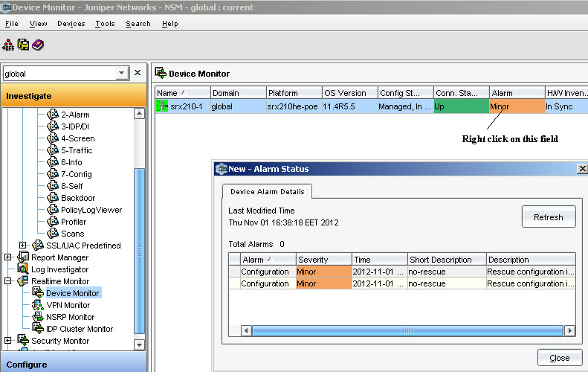Click the Report Manager icon
Screen dimensions: 588x372
click(x=23, y=257)
